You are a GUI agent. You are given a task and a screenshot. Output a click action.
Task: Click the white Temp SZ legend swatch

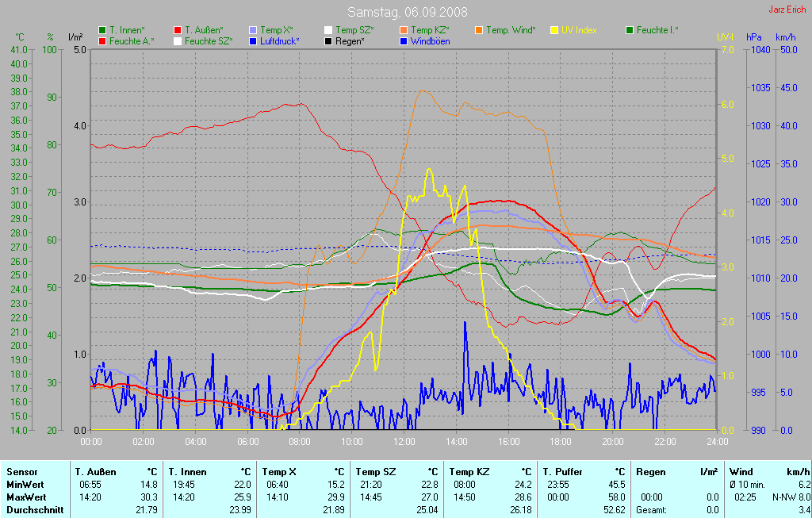[327, 31]
